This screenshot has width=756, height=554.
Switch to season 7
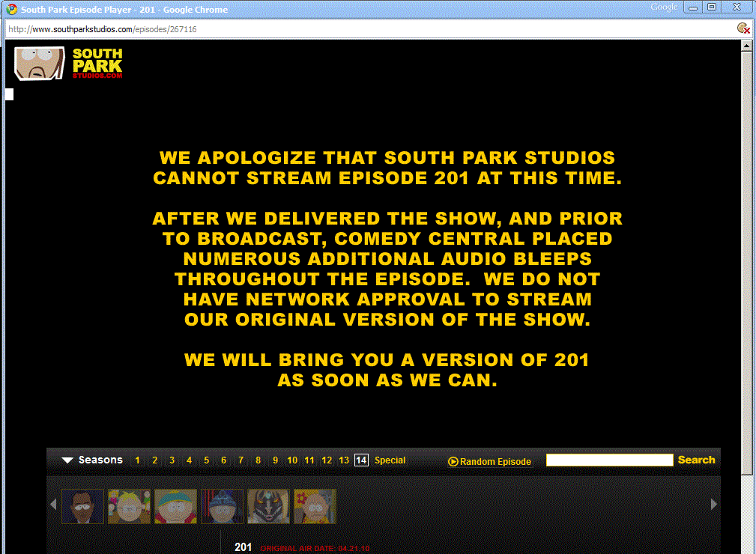click(241, 460)
